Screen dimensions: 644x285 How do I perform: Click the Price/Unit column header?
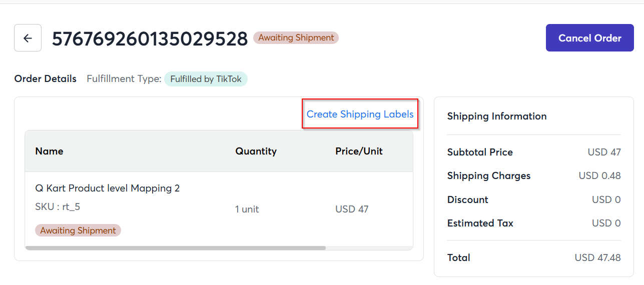359,151
